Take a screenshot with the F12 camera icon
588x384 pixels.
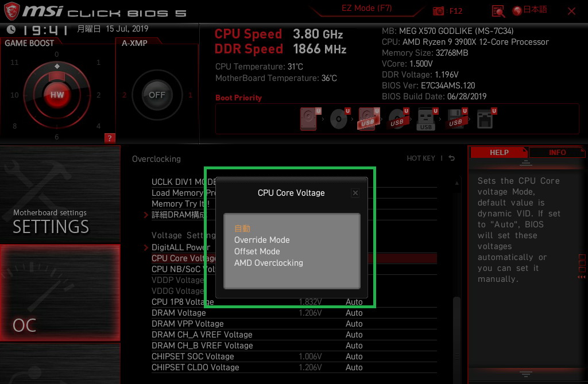(438, 11)
